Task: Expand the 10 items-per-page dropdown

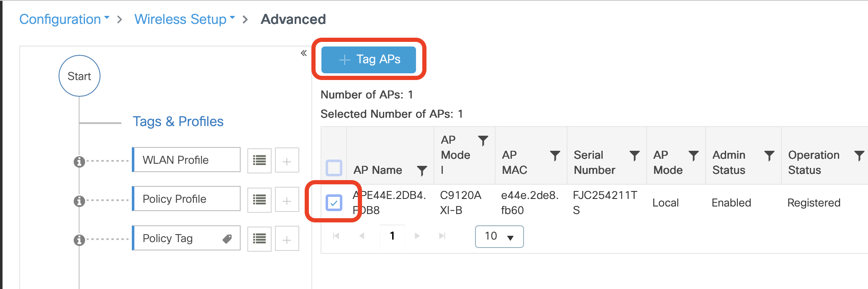Action: coord(499,237)
